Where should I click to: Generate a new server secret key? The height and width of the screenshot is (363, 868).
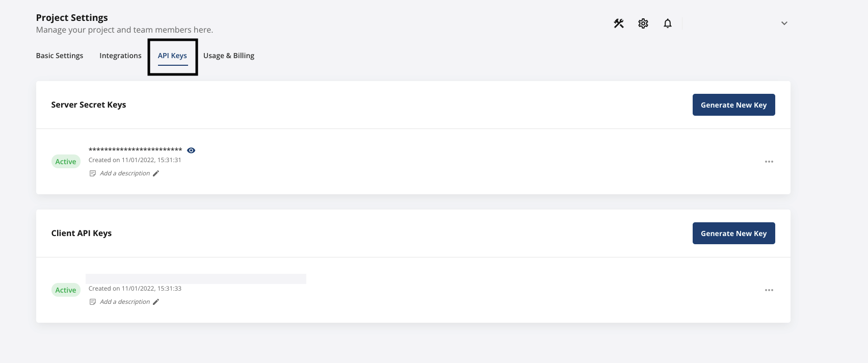tap(733, 105)
